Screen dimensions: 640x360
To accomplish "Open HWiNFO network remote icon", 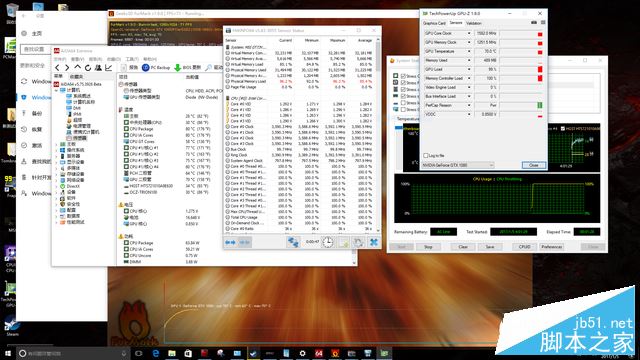I will pyautogui.click(x=293, y=242).
